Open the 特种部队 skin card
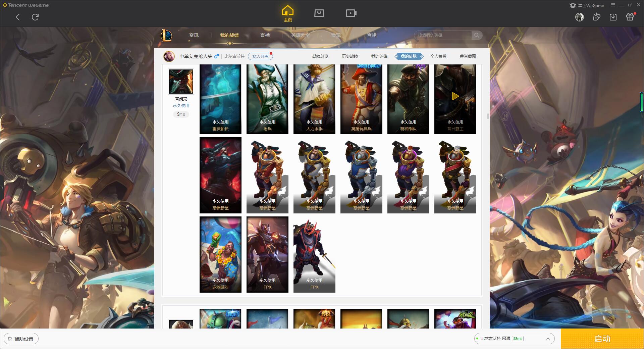The height and width of the screenshot is (349, 644). 408,99
